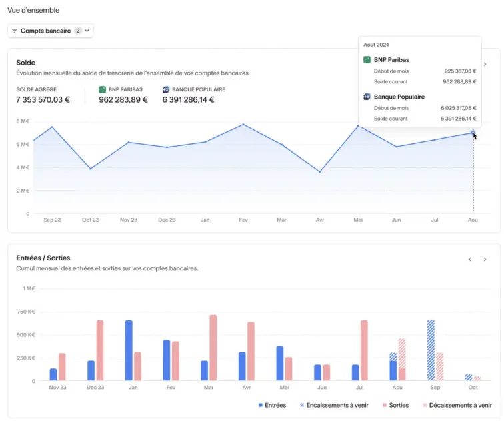Click the pink Sorties bar for Mar

pyautogui.click(x=213, y=348)
